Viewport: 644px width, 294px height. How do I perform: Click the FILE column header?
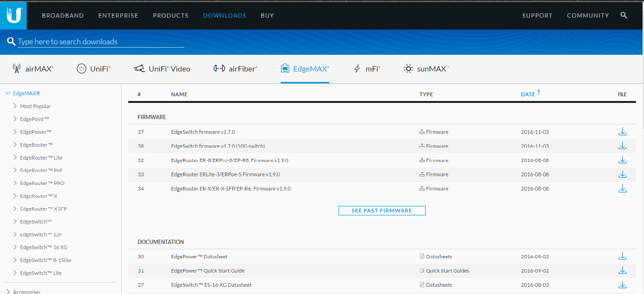[622, 94]
